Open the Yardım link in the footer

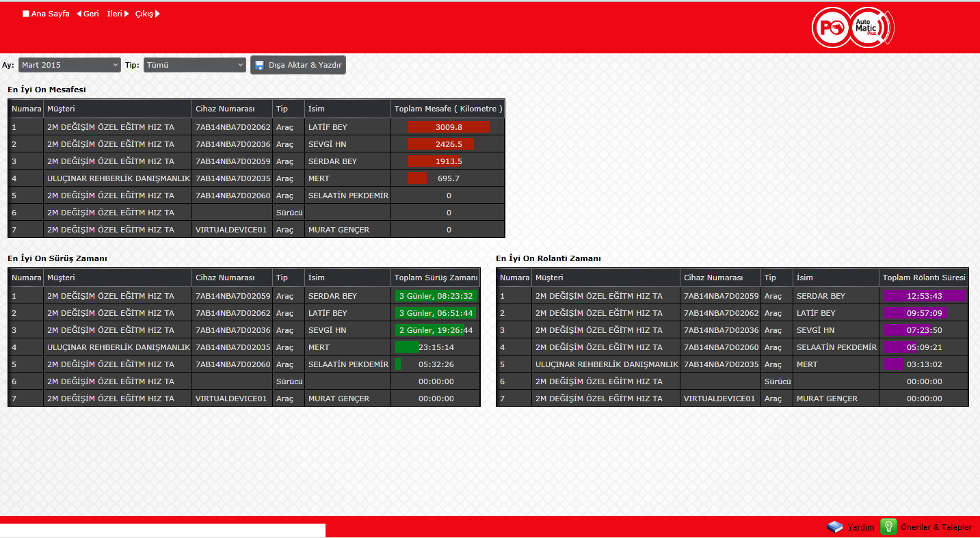861,527
